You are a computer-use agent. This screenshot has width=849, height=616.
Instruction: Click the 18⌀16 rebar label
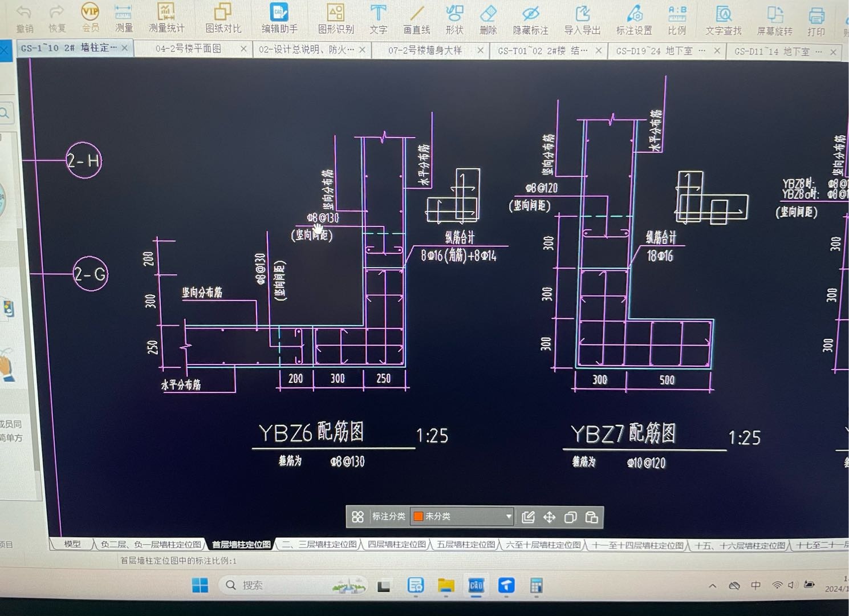coord(660,256)
